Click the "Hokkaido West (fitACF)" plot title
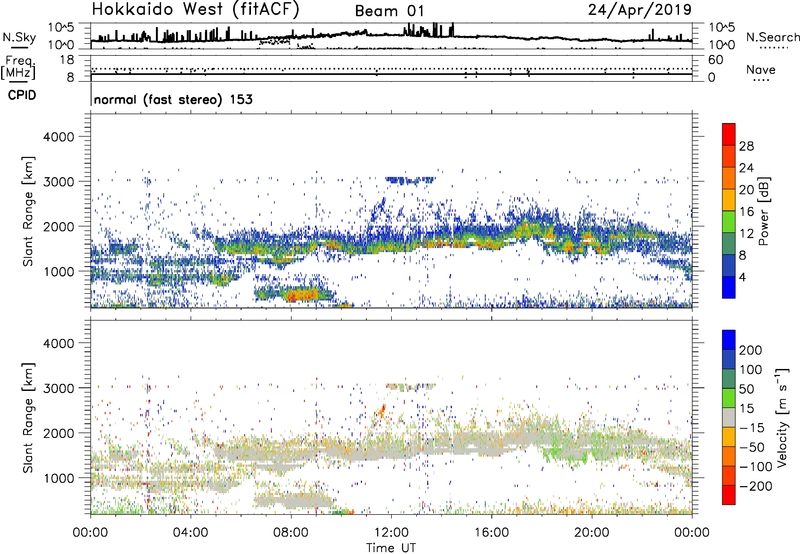The width and height of the screenshot is (800, 554). coord(195,10)
